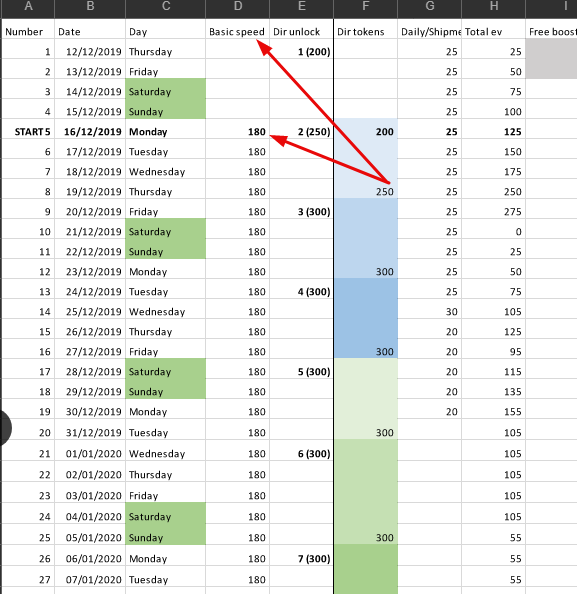Click the Total ev cell showing 95
Screen dimensions: 577x594
(x=494, y=352)
